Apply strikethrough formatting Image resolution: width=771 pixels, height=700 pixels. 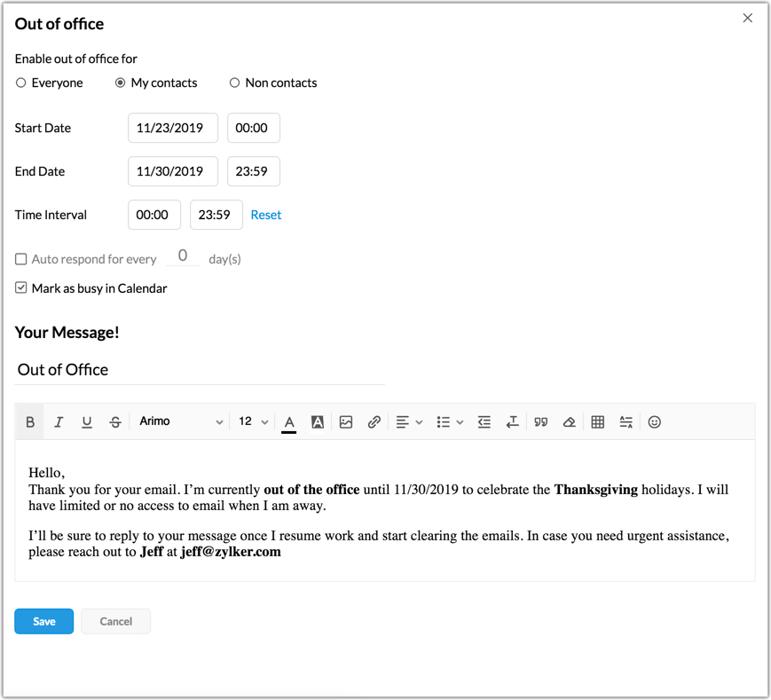pos(114,421)
